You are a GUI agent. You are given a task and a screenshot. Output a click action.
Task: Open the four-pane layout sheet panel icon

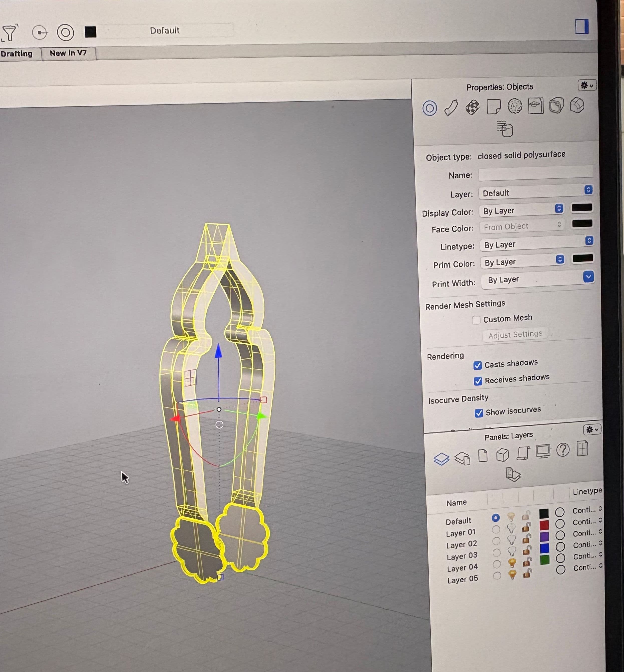582,448
